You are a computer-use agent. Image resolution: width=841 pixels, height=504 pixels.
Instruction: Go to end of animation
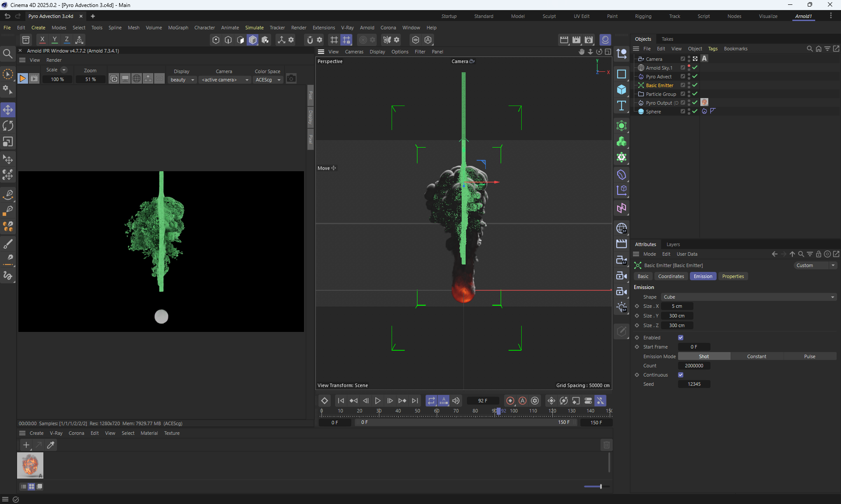(415, 401)
